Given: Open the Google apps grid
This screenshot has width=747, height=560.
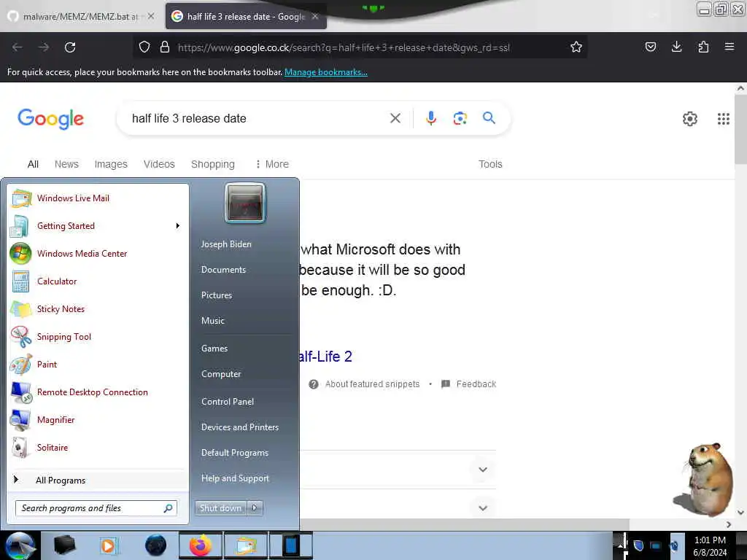Looking at the screenshot, I should coord(723,119).
